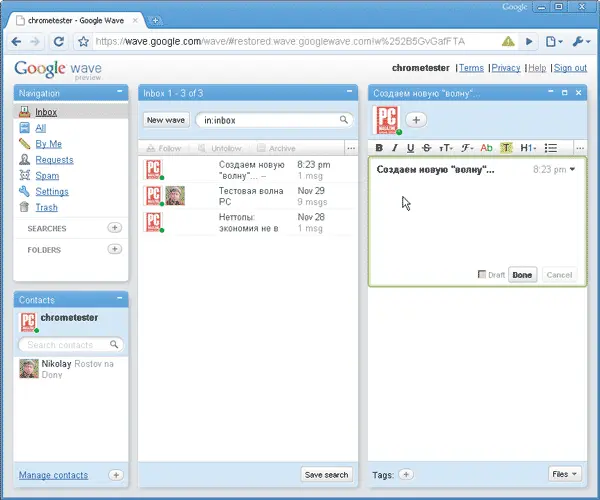
Task: Click Done to finish editing
Action: point(522,275)
